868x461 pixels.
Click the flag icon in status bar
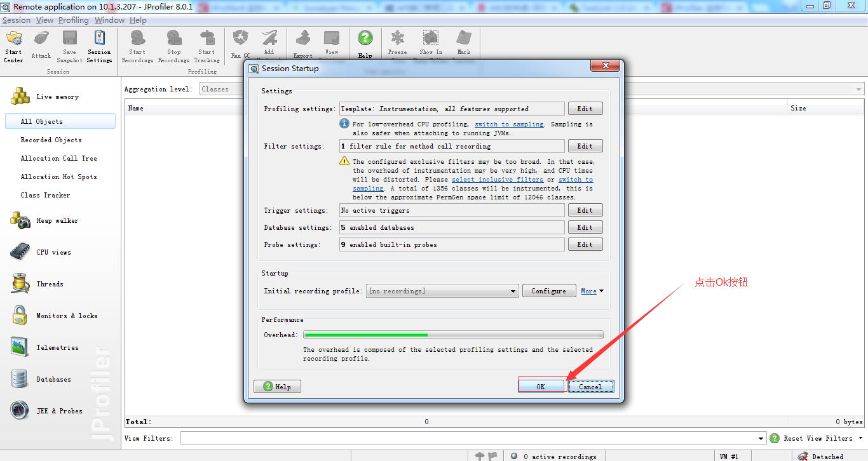click(493, 456)
